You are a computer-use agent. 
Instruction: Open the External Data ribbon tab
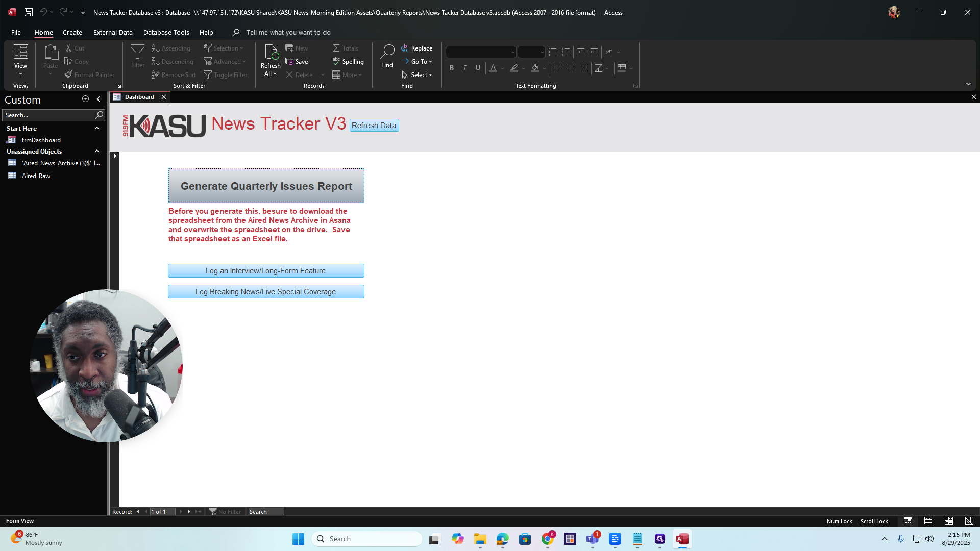113,32
